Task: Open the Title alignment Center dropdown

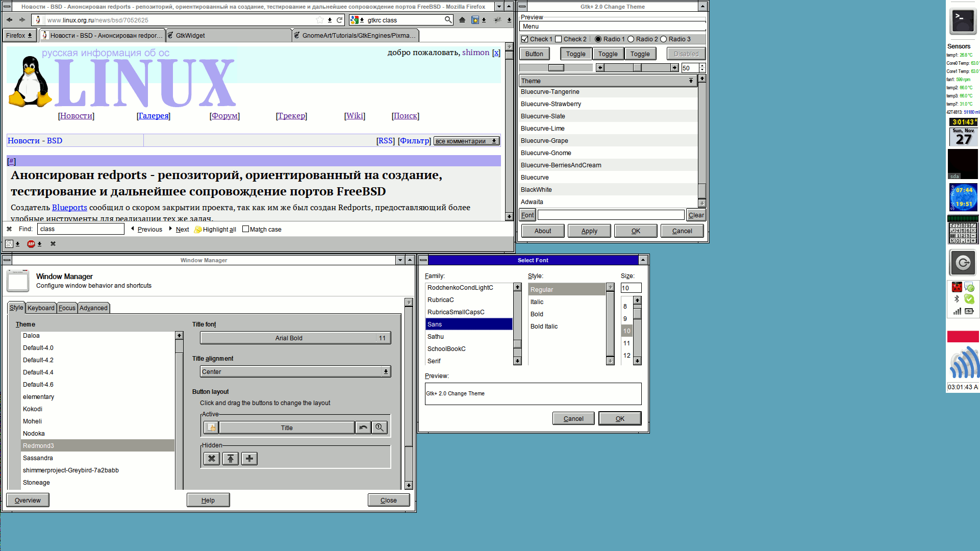Action: [295, 372]
